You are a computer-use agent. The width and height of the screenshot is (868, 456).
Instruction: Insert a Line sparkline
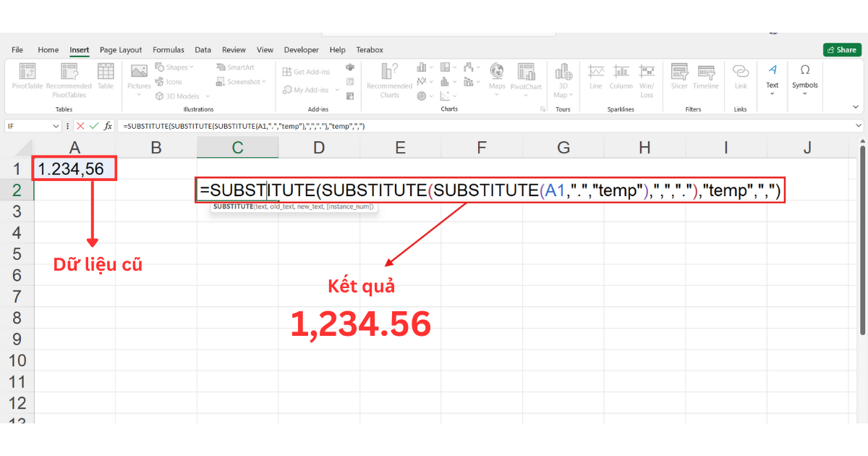[x=595, y=76]
